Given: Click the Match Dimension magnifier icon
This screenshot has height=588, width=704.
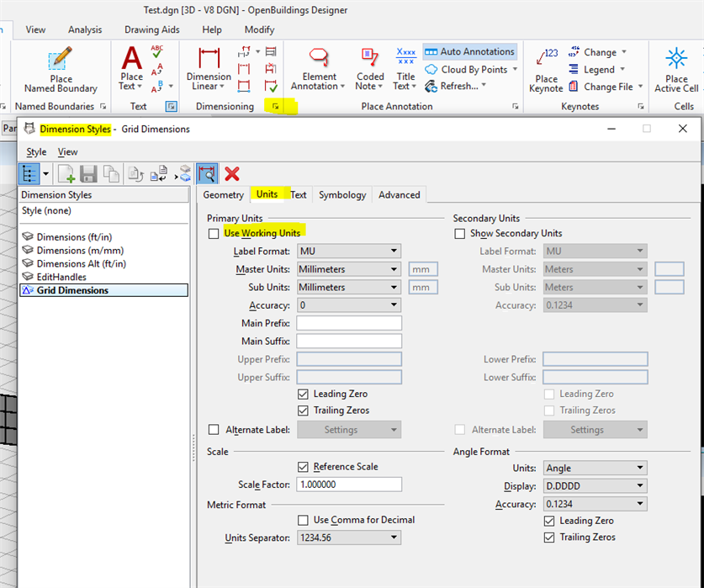Looking at the screenshot, I should (207, 174).
